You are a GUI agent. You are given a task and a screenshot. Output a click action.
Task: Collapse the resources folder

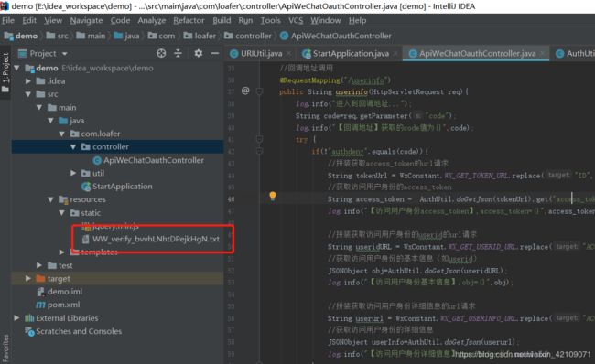(x=51, y=199)
